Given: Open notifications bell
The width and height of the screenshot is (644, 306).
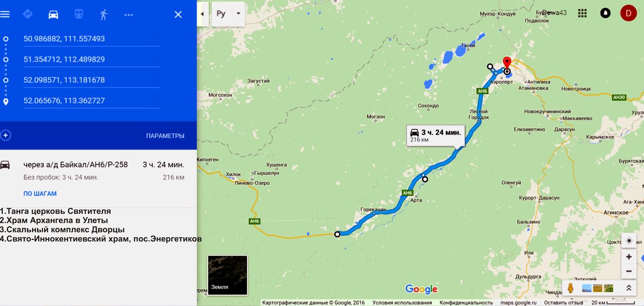Looking at the screenshot, I should (x=605, y=13).
